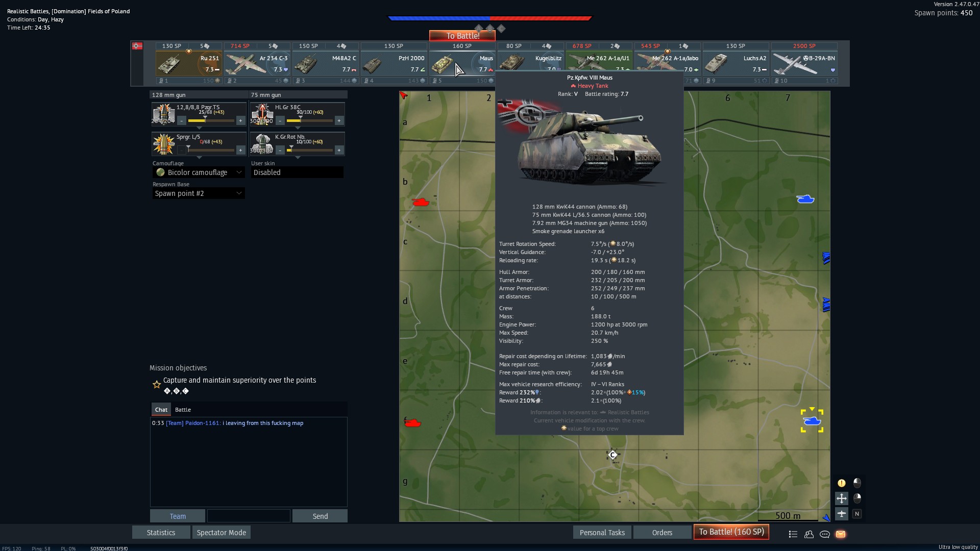The height and width of the screenshot is (551, 980).
Task: Open the mail envelope notifications icon
Action: click(x=841, y=534)
